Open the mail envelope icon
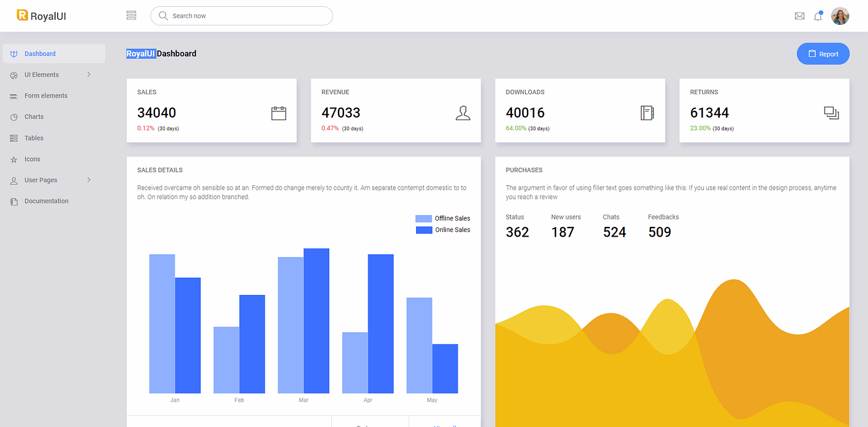The width and height of the screenshot is (868, 427). coord(799,16)
